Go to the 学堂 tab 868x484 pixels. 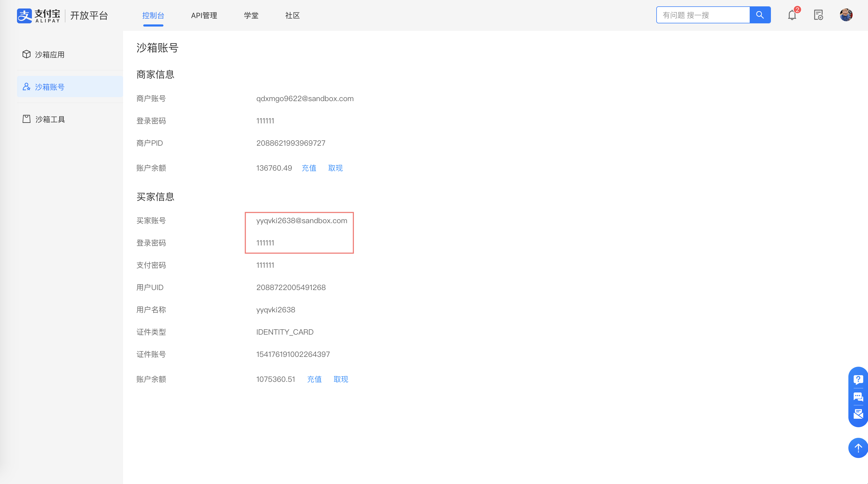point(251,15)
